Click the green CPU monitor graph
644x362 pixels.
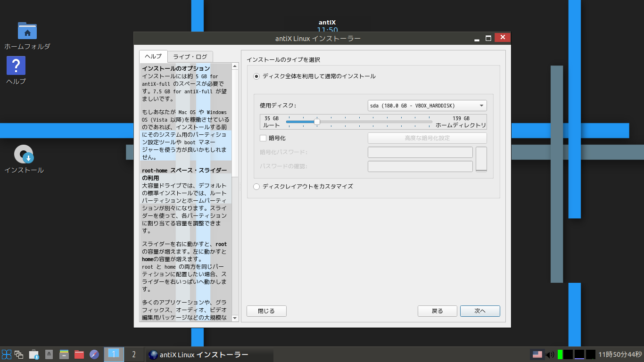(x=560, y=354)
